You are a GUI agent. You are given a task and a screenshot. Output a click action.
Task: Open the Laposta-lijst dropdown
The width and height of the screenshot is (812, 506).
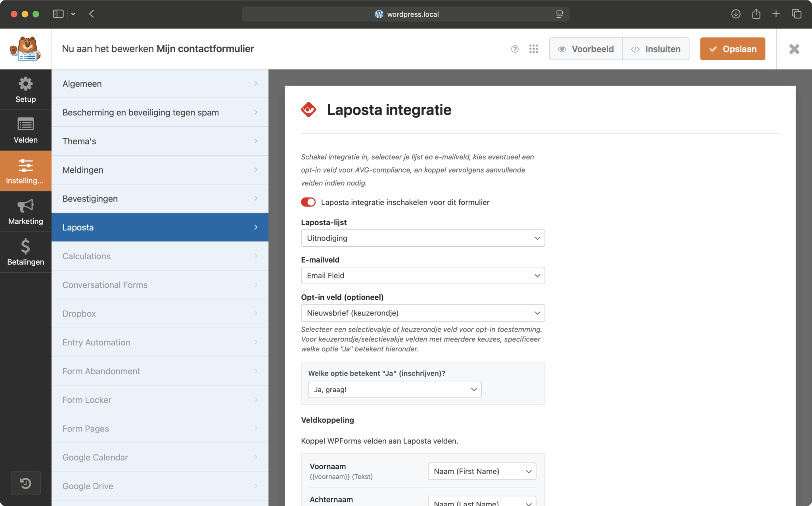pyautogui.click(x=423, y=238)
